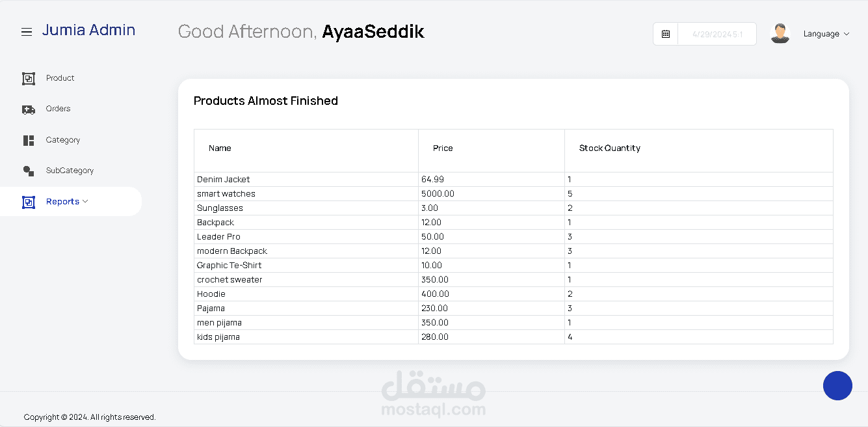Viewport: 868px width, 427px height.
Task: Go to the Orders page
Action: [58, 109]
